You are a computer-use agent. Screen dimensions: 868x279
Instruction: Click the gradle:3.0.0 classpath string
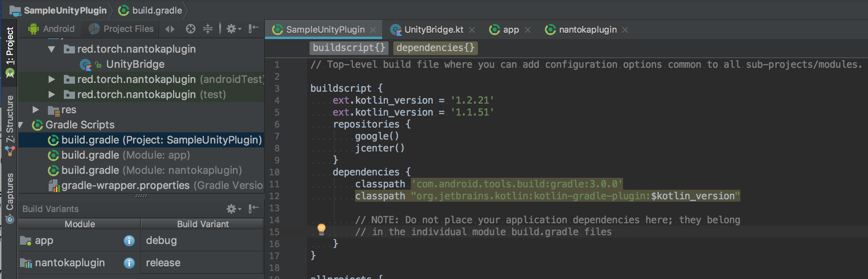click(x=517, y=184)
